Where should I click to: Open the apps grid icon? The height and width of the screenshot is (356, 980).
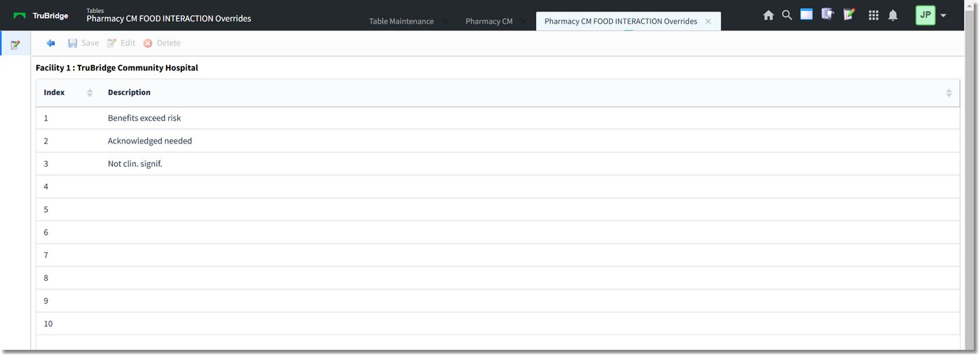[x=873, y=15]
